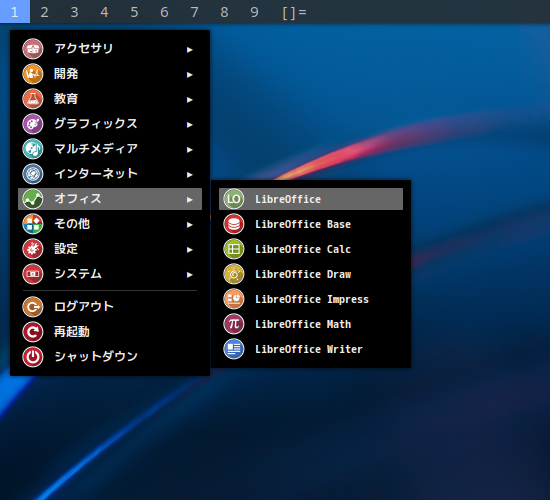Open the highlighted LibreOffice entry
Image resolution: width=550 pixels, height=500 pixels.
(x=311, y=199)
